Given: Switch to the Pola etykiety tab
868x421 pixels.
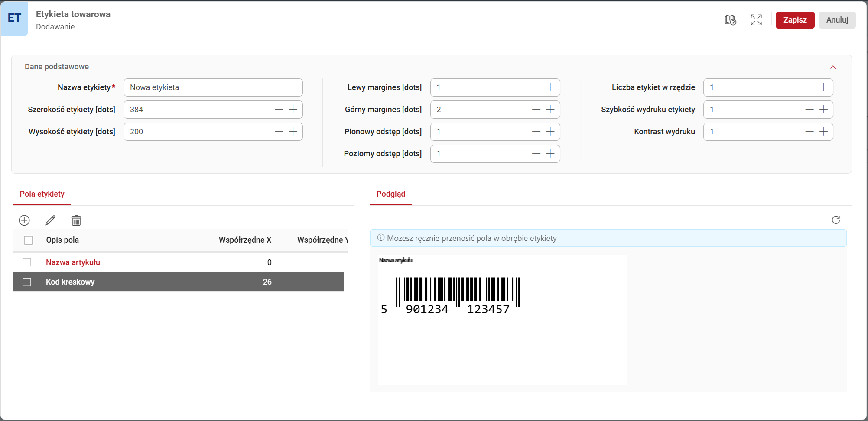Looking at the screenshot, I should pos(42,194).
